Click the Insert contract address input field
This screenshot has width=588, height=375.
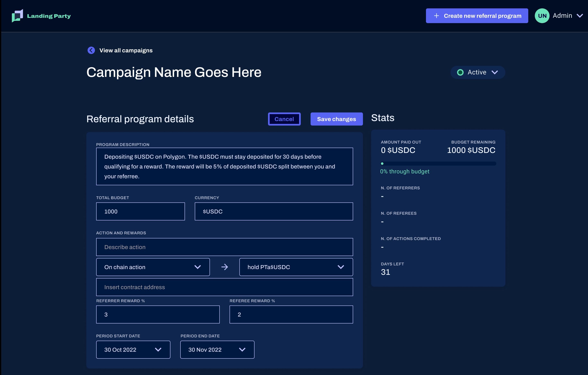[225, 287]
